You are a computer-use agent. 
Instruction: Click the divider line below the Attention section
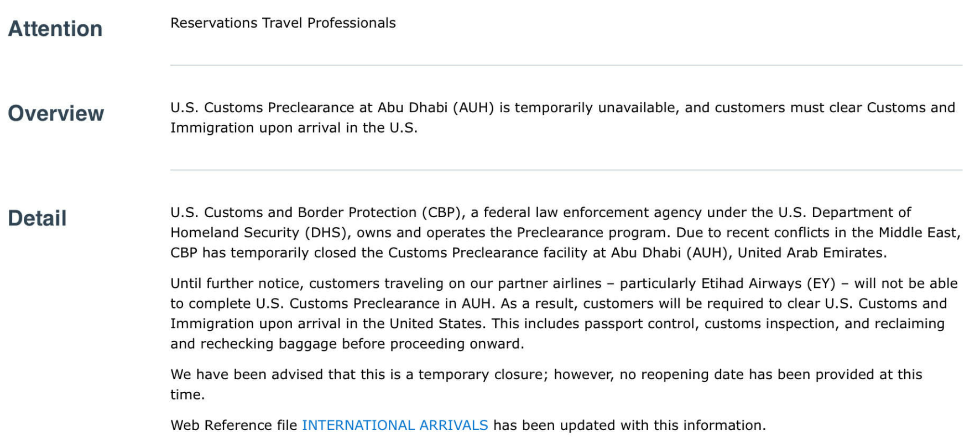[x=566, y=65]
